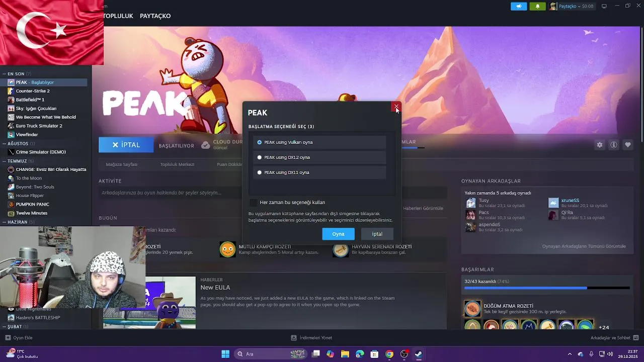Image resolution: width=644 pixels, height=362 pixels.
Task: Open Arkadaşlar ve Sohbet panel
Action: 614,338
